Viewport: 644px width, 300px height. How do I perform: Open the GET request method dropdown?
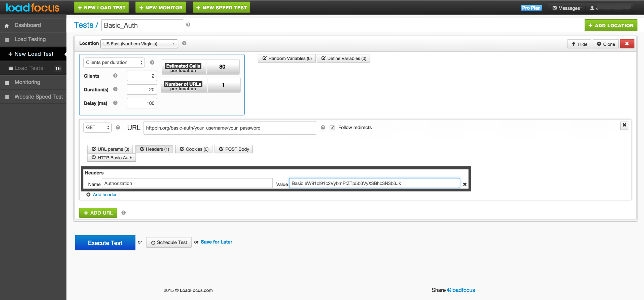97,128
